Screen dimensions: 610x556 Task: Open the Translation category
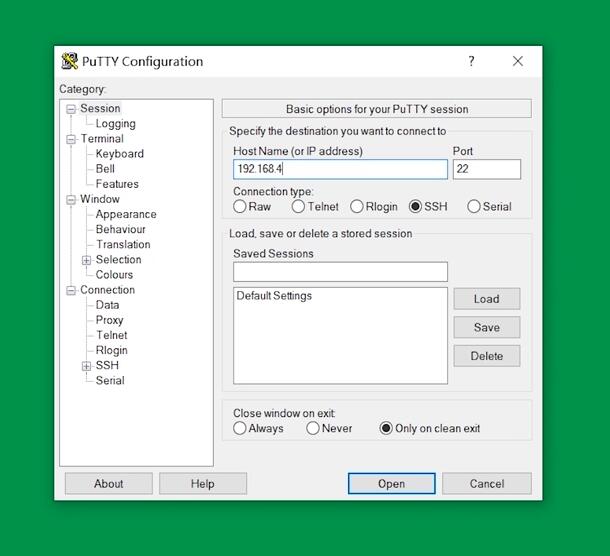pos(123,244)
